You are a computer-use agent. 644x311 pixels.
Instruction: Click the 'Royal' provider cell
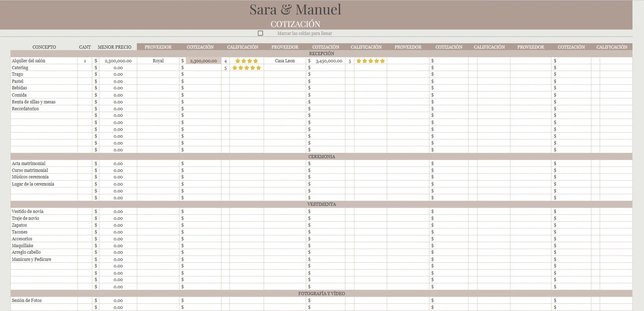pos(158,61)
